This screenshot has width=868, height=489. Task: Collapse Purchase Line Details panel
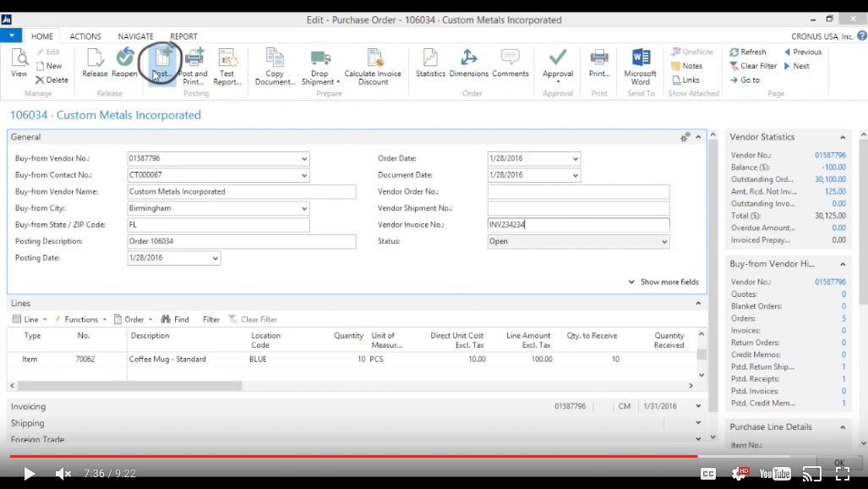coord(843,427)
